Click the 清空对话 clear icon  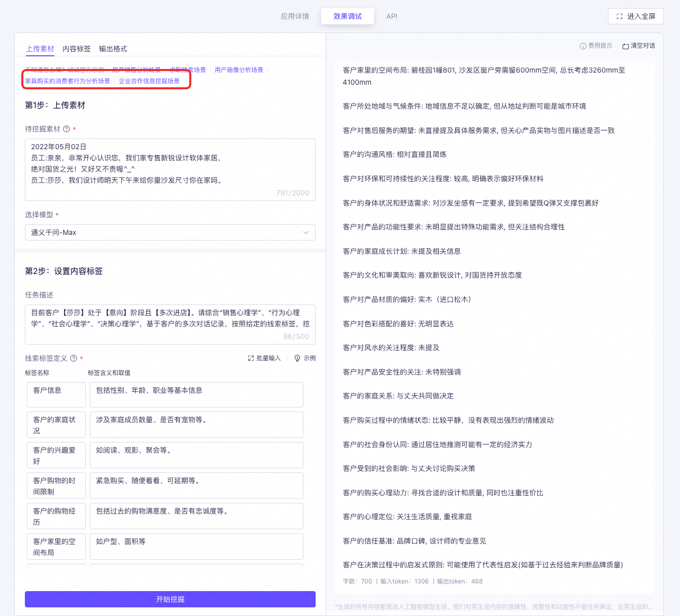[x=625, y=46]
